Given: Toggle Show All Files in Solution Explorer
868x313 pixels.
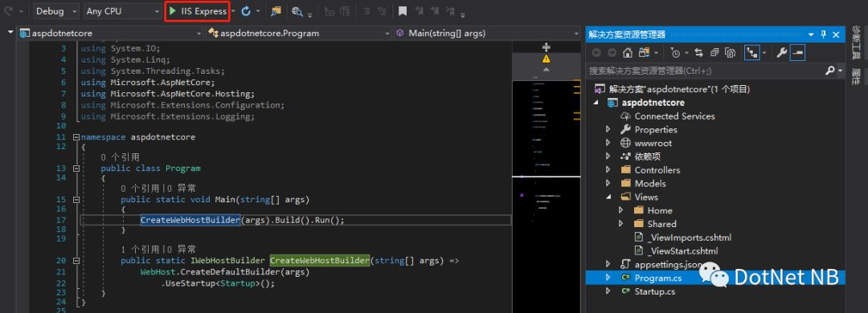Looking at the screenshot, I should (730, 52).
